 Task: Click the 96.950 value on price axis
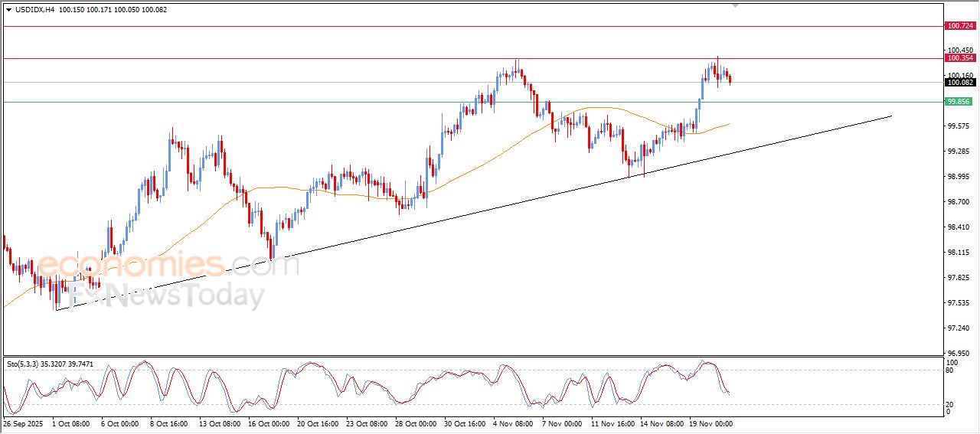(x=959, y=354)
